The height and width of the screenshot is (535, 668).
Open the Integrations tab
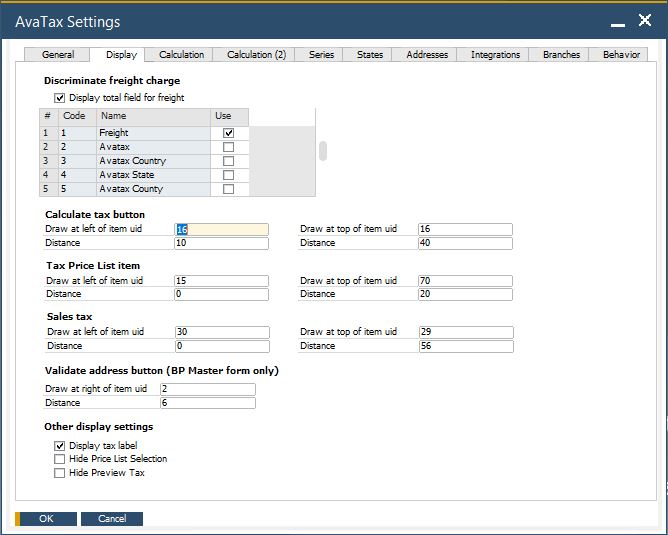(x=493, y=55)
